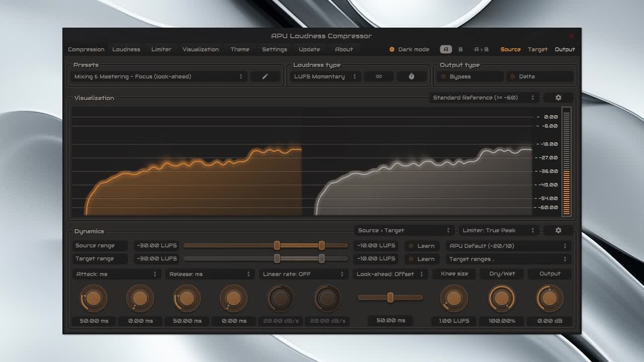Click the stopwatch timer icon
Screen dimensions: 644x362
click(x=411, y=77)
